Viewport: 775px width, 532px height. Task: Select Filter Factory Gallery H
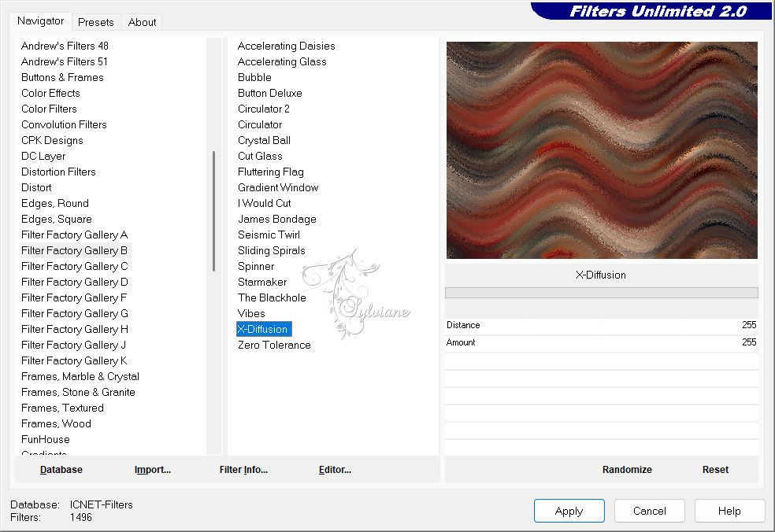74,330
